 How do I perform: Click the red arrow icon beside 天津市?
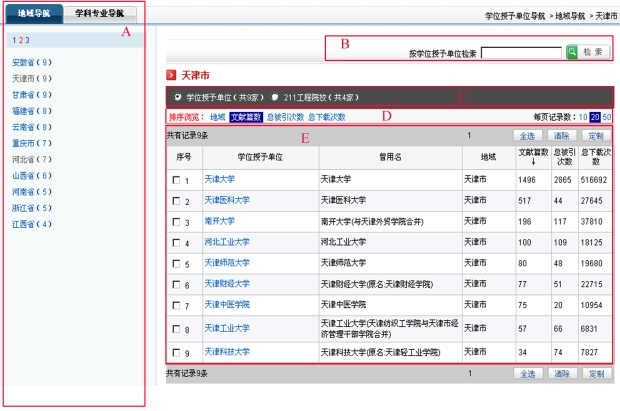pos(171,76)
